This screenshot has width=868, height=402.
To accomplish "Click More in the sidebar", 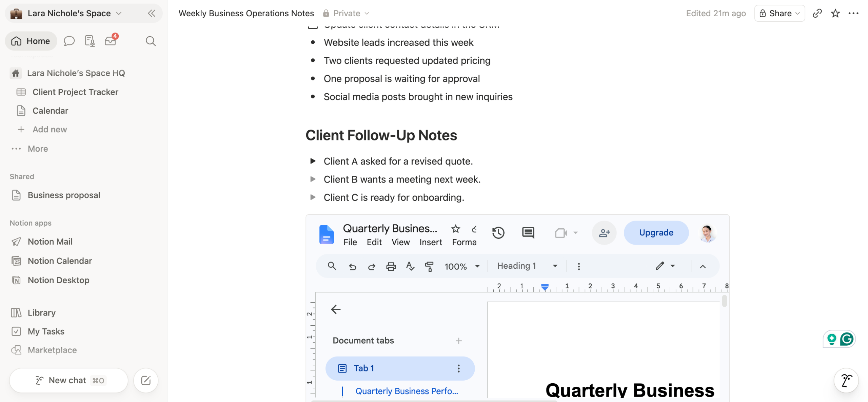I will [x=38, y=149].
